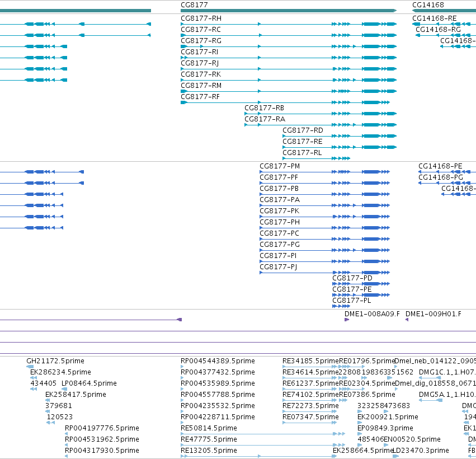Select EST GH21172.5prime
This screenshot has width=476, height=459.
(55, 361)
